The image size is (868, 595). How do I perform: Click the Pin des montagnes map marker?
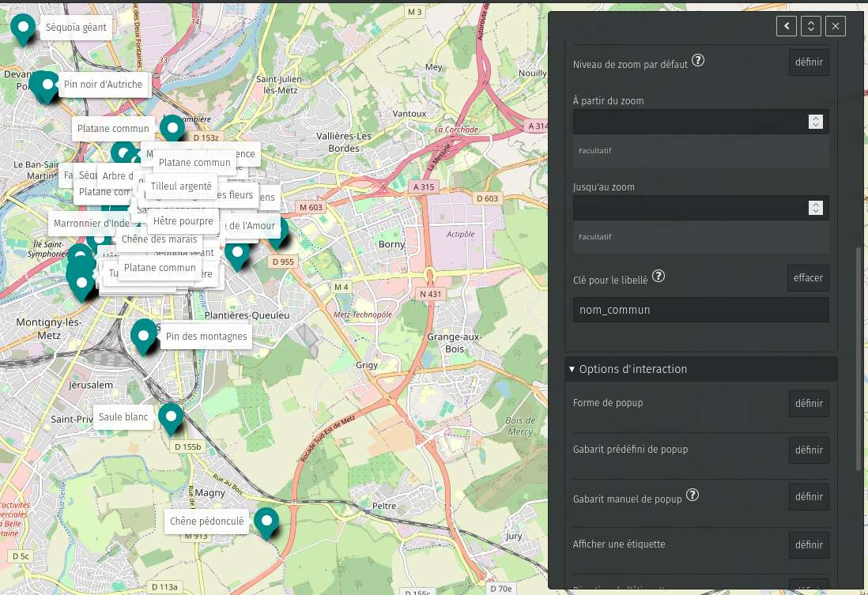pyautogui.click(x=143, y=335)
